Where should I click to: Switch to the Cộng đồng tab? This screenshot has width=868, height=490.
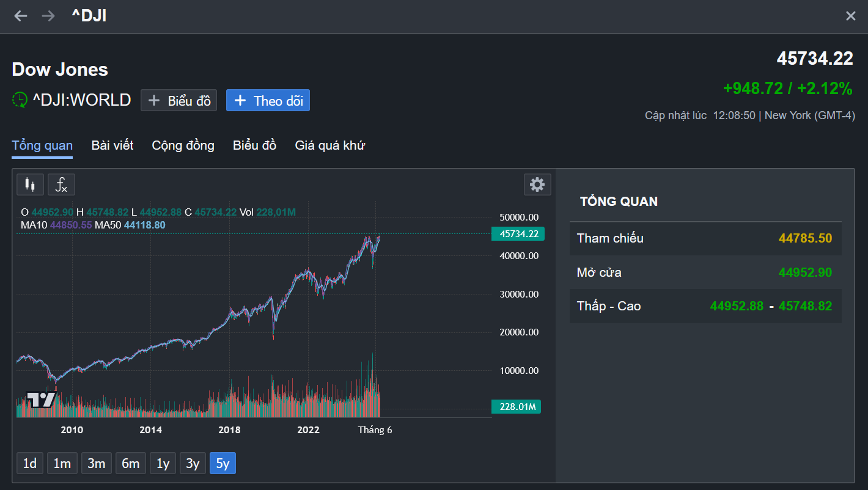[183, 145]
